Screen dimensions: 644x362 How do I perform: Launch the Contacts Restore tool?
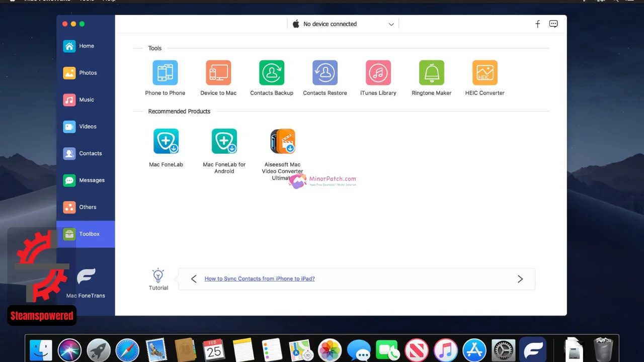tap(325, 73)
